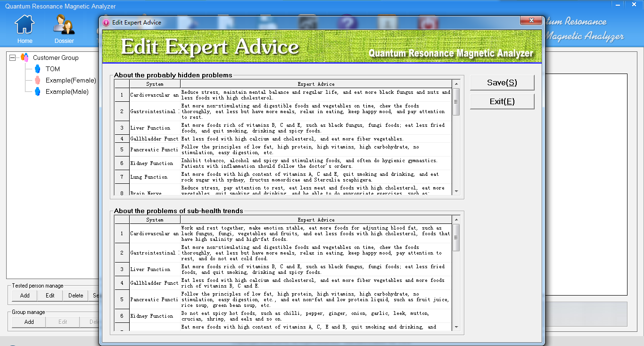Screen dimensions: 644x346
Task: Edit advice mentioning 'do not eat cold food'
Action: click(316, 253)
